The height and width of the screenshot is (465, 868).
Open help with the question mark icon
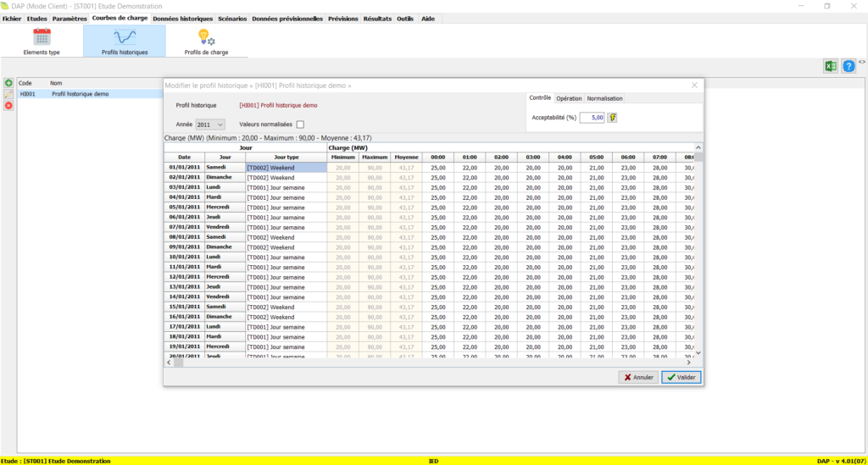(x=849, y=66)
